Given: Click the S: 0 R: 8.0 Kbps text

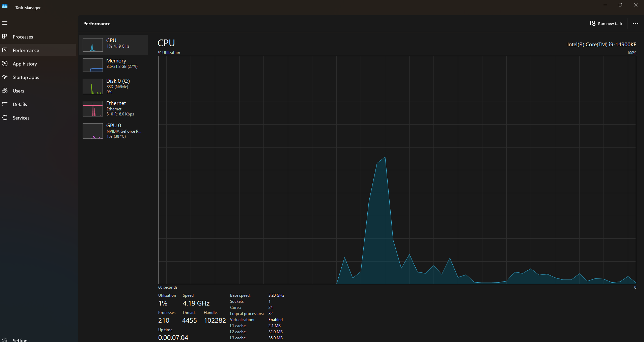Looking at the screenshot, I should (120, 114).
